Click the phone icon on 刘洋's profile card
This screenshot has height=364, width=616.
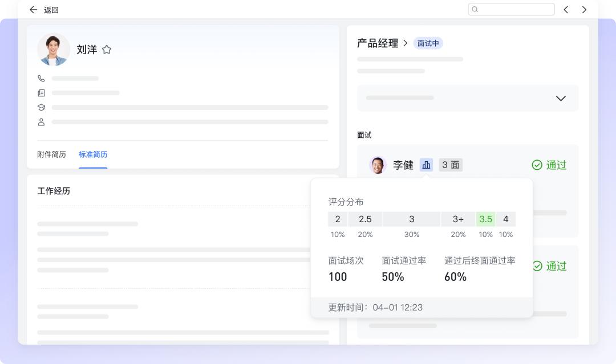pyautogui.click(x=40, y=79)
